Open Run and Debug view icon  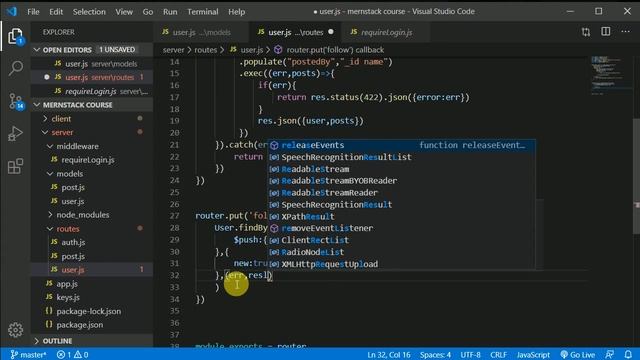tap(16, 133)
